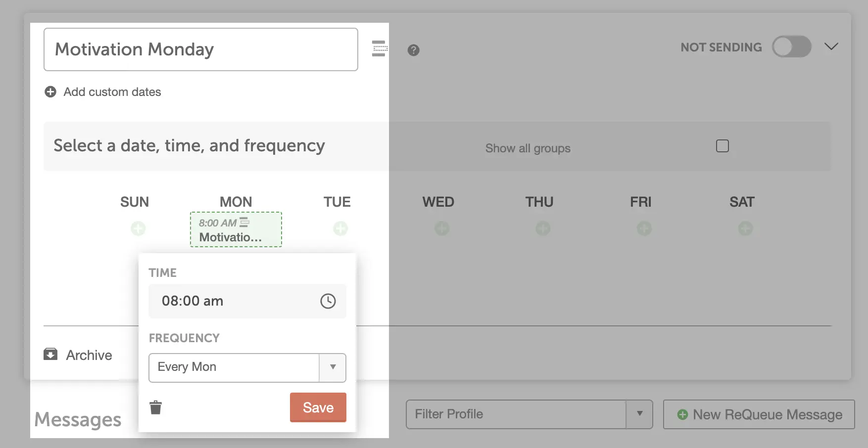Screen dimensions: 868x448
Task: Open the Every Mon frequency dropdown
Action: (247, 367)
